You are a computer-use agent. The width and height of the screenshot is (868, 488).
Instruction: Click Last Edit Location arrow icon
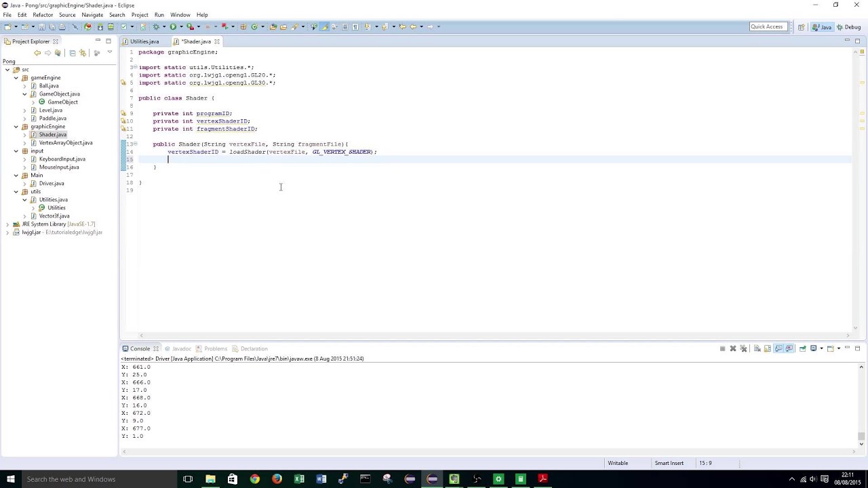tap(402, 26)
